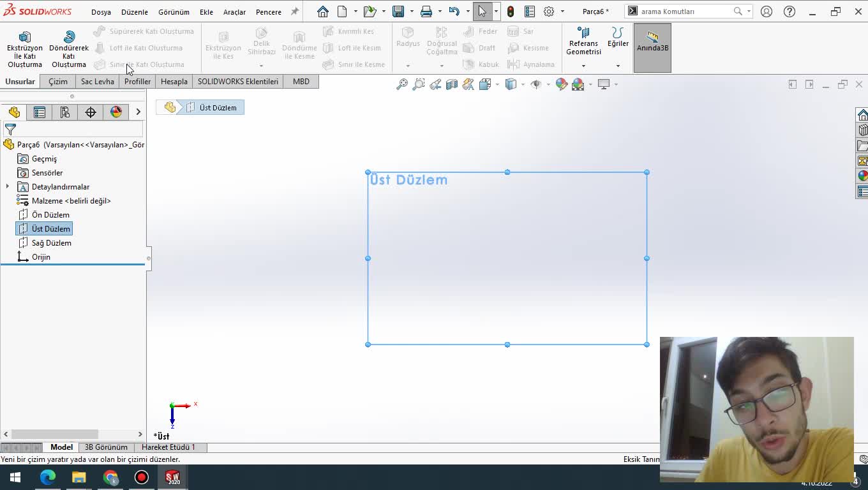This screenshot has height=490, width=868.
Task: Click the Save disk icon
Action: point(398,11)
